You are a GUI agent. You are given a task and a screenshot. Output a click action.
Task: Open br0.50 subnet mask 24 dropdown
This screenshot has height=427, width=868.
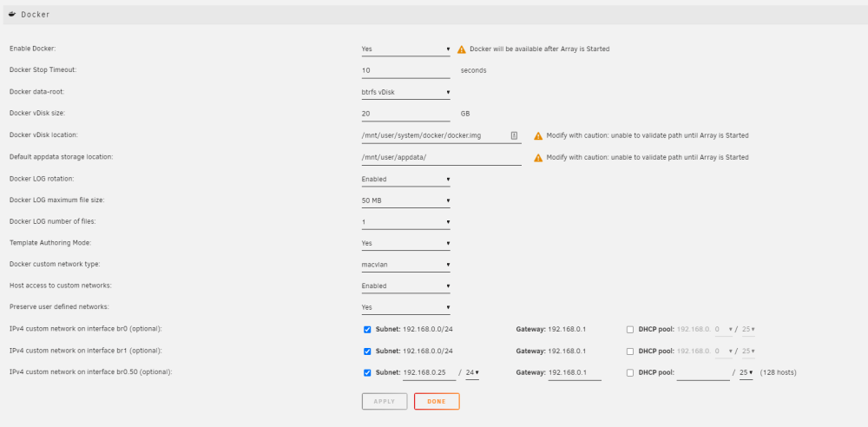coord(472,372)
